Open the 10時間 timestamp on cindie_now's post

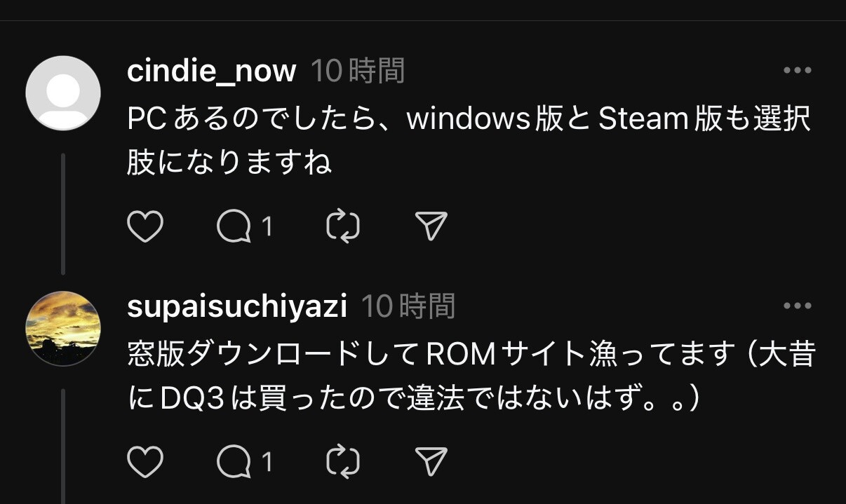[358, 71]
